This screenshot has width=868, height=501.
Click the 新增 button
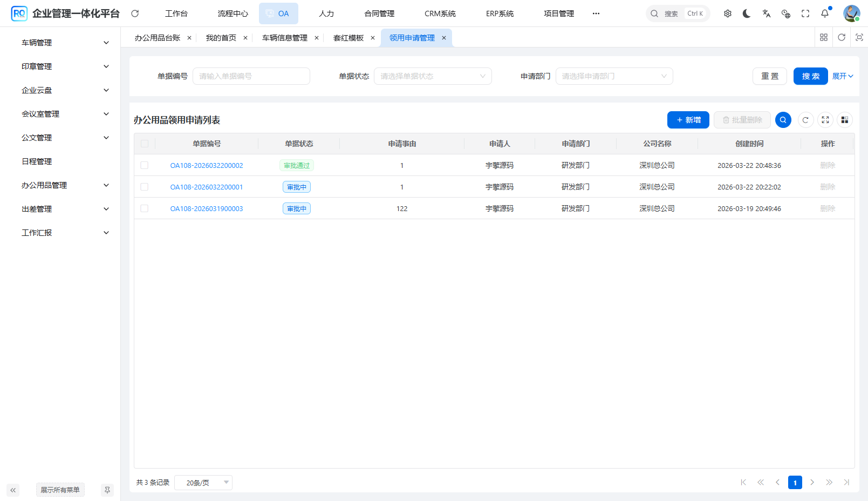pyautogui.click(x=688, y=120)
